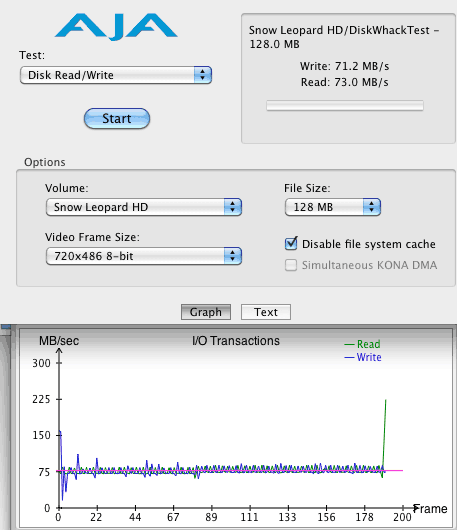Click the Options group label
Image resolution: width=457 pixels, height=530 pixels.
(45, 162)
